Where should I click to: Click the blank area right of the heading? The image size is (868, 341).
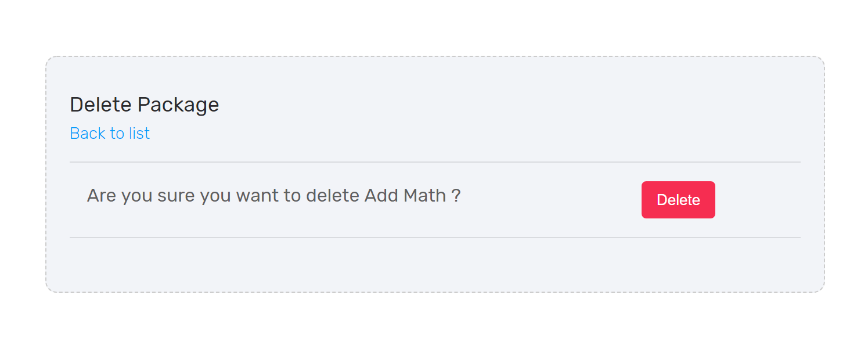point(510,105)
